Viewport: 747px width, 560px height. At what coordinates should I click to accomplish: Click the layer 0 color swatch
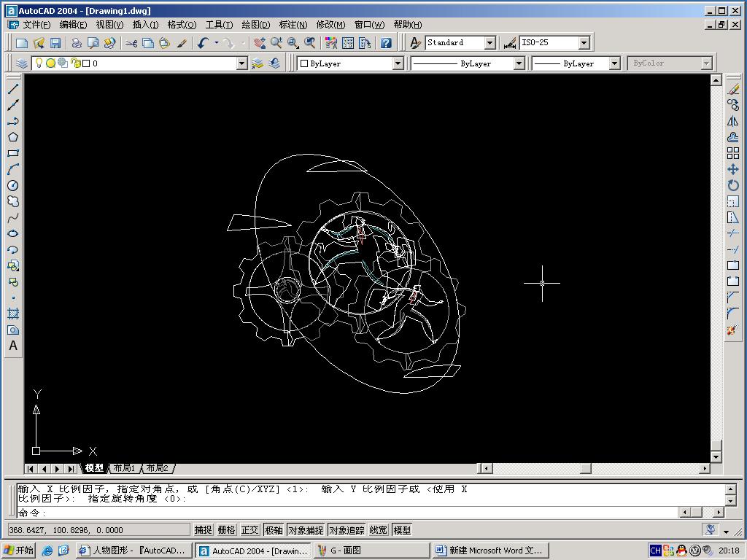(x=86, y=63)
